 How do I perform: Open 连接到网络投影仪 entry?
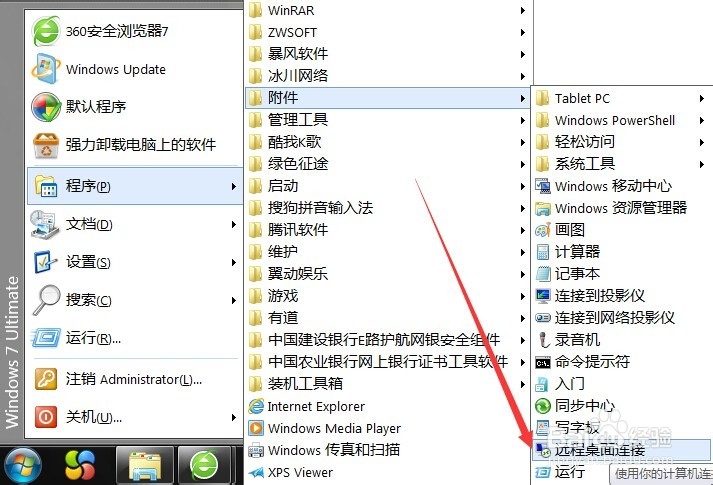coord(620,318)
